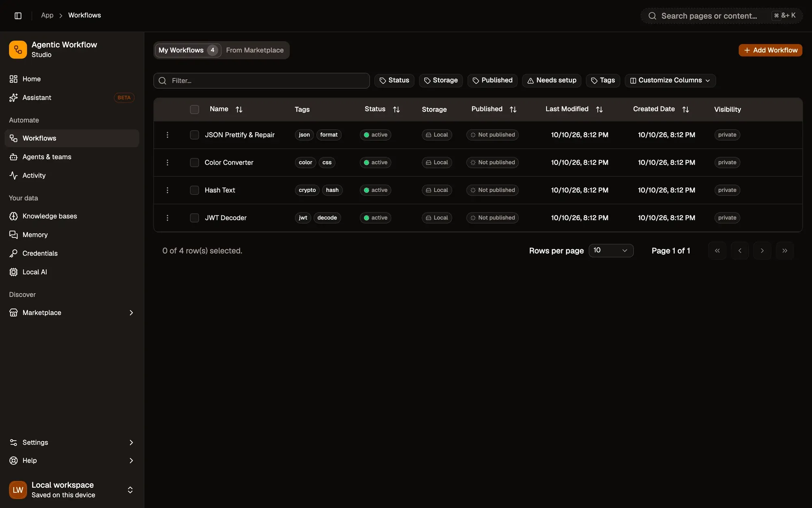The height and width of the screenshot is (508, 812).
Task: Click the Filter text field
Action: [x=261, y=80]
